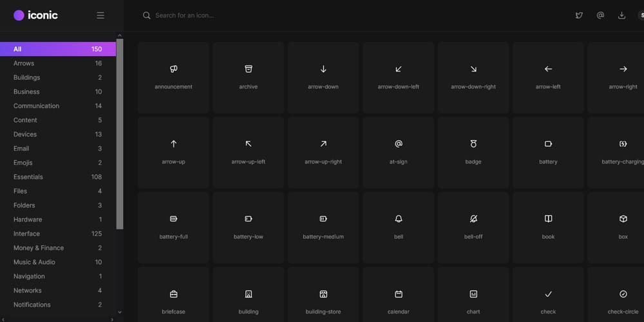The image size is (644, 322).
Task: Select the check icon card
Action: pos(548,295)
